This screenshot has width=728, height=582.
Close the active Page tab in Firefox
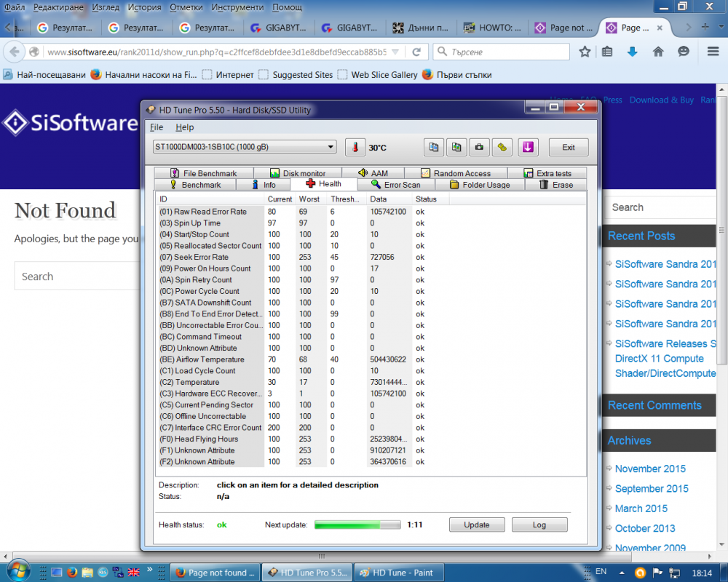click(x=660, y=28)
